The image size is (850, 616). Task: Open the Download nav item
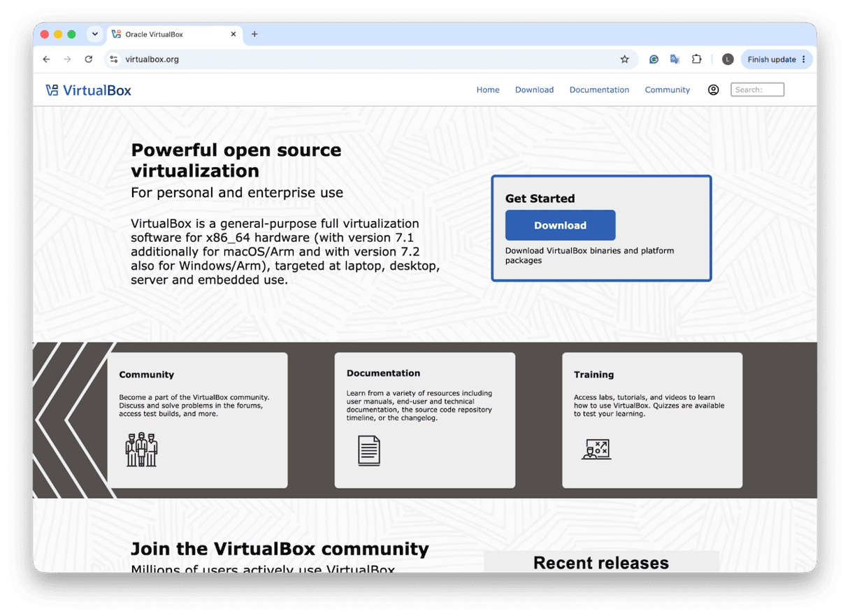click(x=534, y=89)
